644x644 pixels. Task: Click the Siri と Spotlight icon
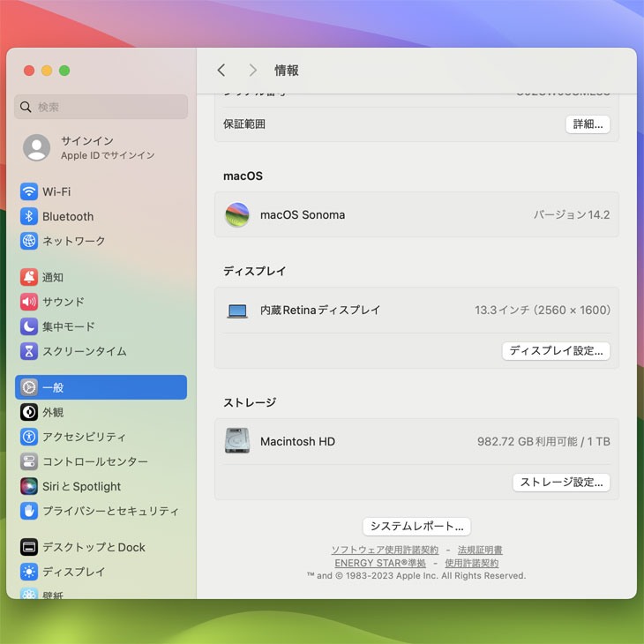coord(29,486)
